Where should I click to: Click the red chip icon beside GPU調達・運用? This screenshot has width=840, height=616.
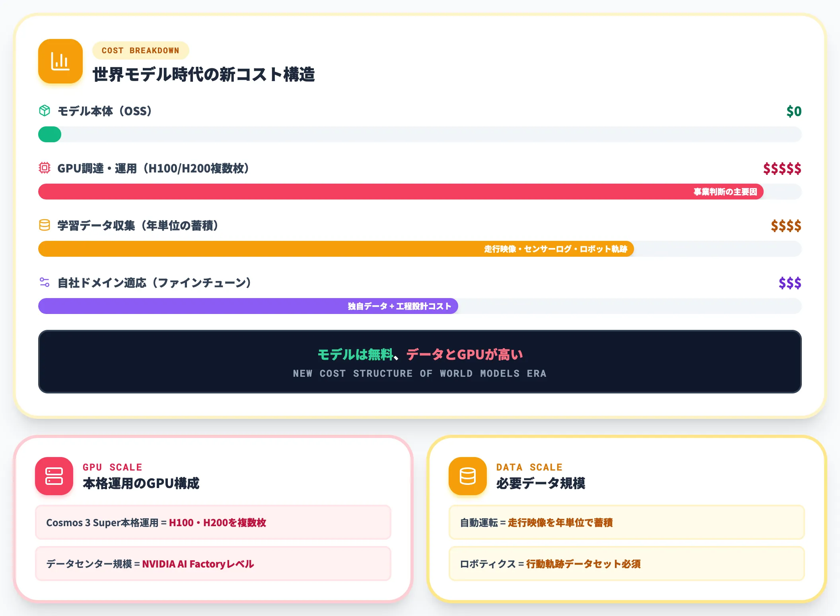pos(45,168)
